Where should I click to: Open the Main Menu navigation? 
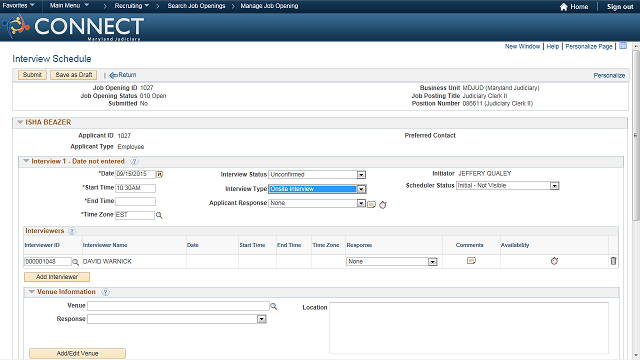69,6
